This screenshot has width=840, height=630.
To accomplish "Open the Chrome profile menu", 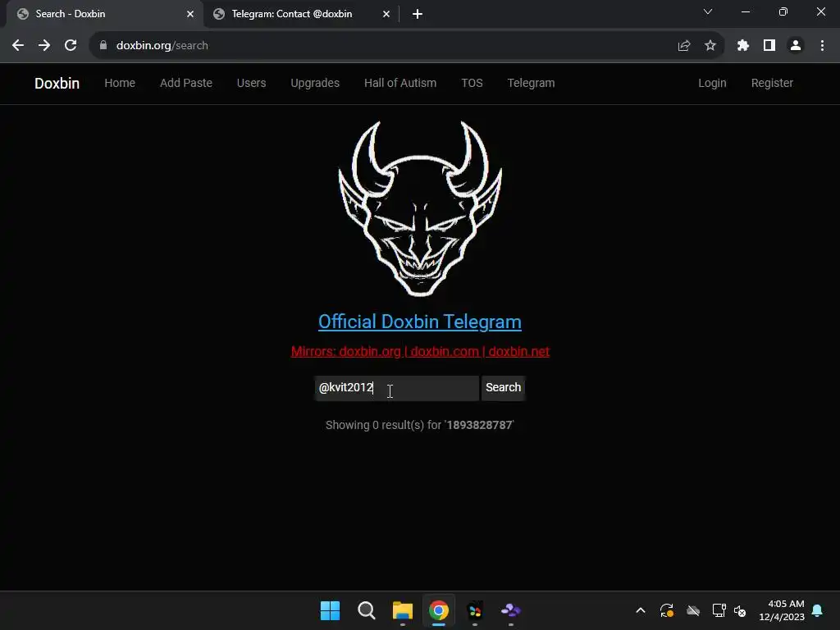I will [x=796, y=46].
